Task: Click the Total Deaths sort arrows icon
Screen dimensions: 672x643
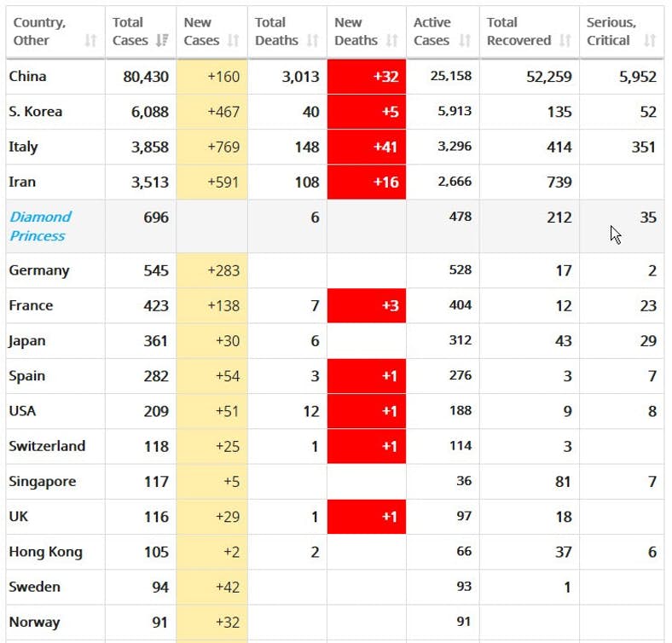Action: pos(312,40)
